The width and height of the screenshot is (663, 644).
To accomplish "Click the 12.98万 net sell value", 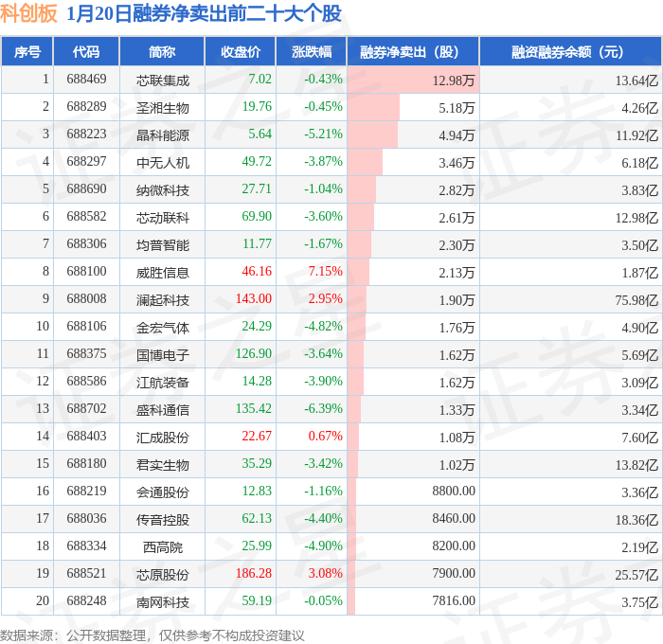I will (454, 80).
